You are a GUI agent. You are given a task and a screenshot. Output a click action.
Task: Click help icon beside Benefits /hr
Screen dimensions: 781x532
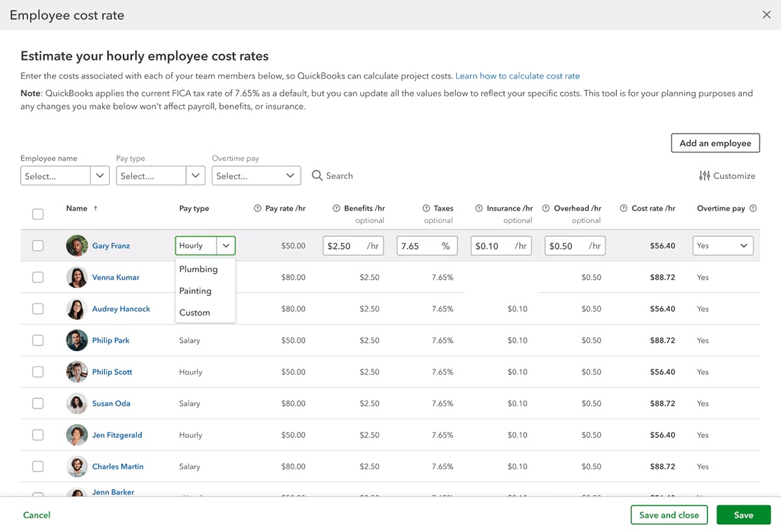coord(336,209)
